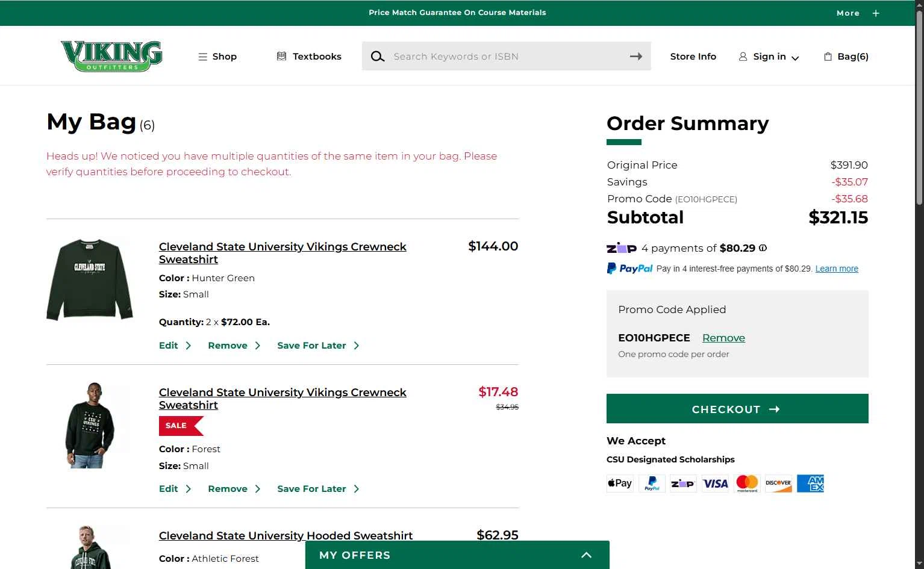Click Remove chevron for Forest crewneck
Screen dimensions: 924x569
pos(258,489)
